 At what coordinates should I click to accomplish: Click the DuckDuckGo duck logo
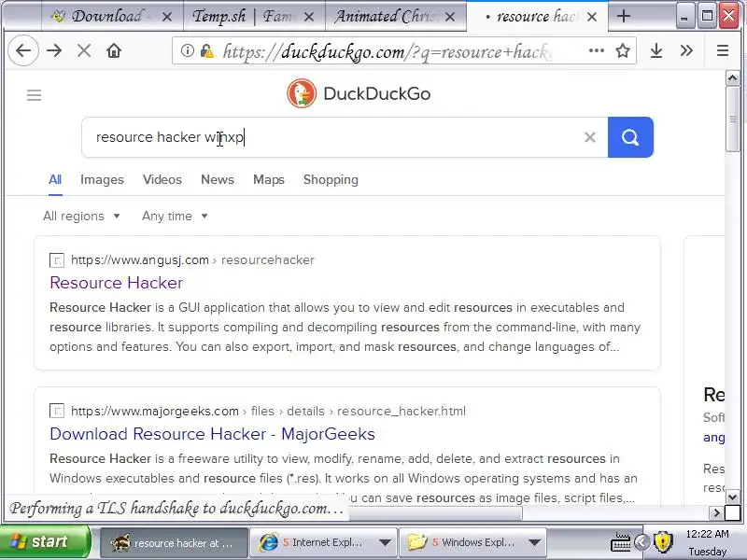point(301,93)
